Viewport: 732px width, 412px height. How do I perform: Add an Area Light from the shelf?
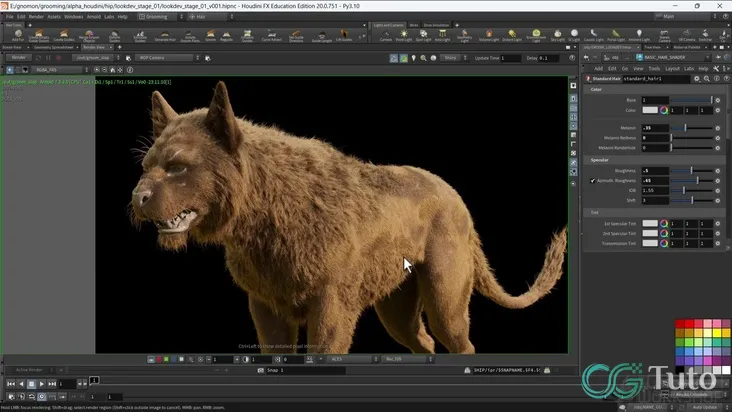(x=442, y=35)
